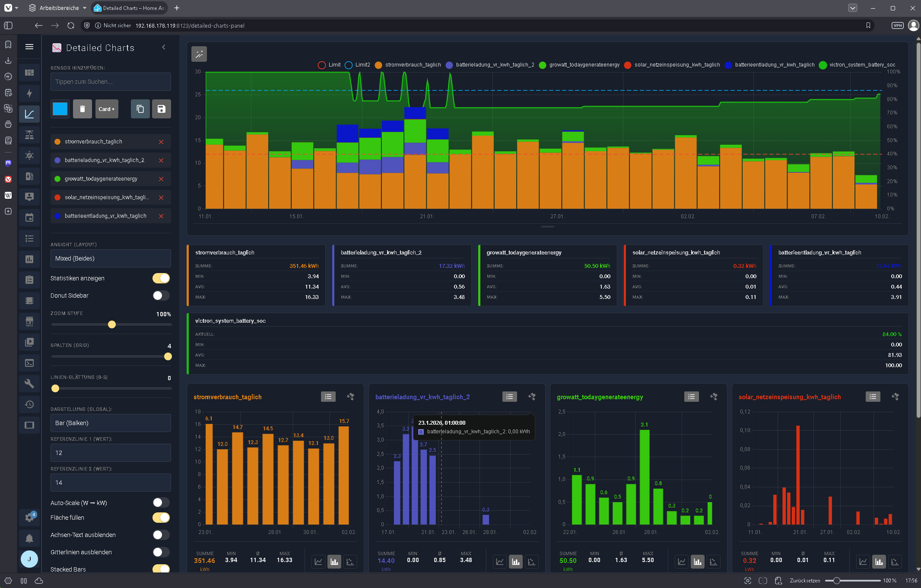921x588 pixels.
Task: Open the Ansicht layout dropdown Mixed (Beides)
Action: pos(111,258)
